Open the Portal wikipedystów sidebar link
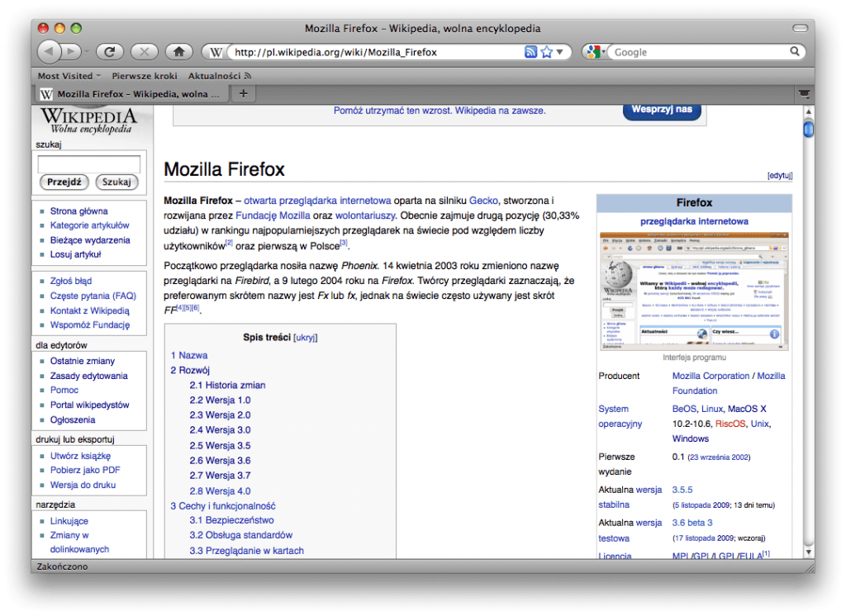The image size is (846, 616). tap(89, 405)
